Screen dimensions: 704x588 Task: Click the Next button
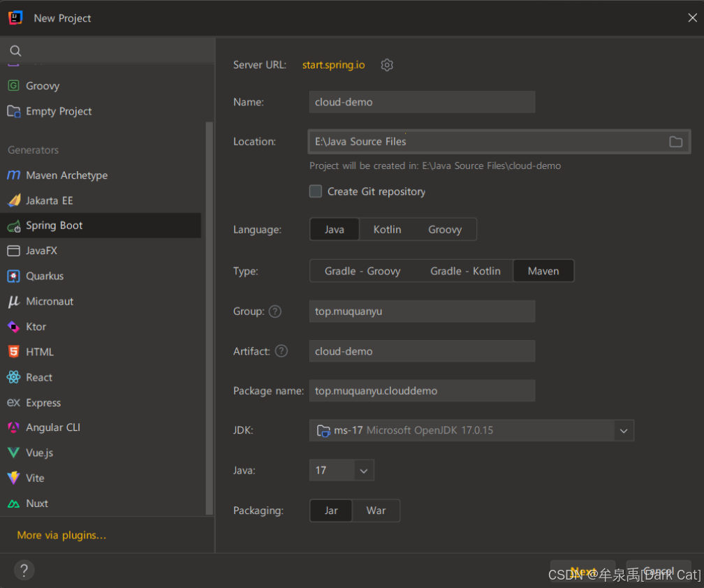pos(582,571)
